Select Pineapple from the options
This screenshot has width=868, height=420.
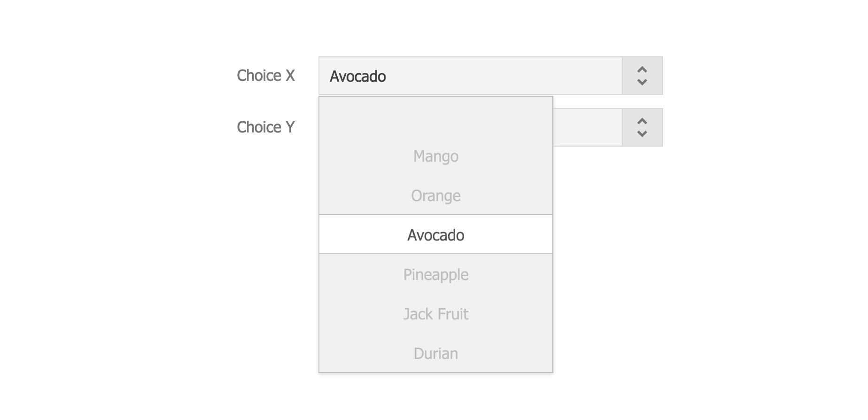click(x=436, y=274)
